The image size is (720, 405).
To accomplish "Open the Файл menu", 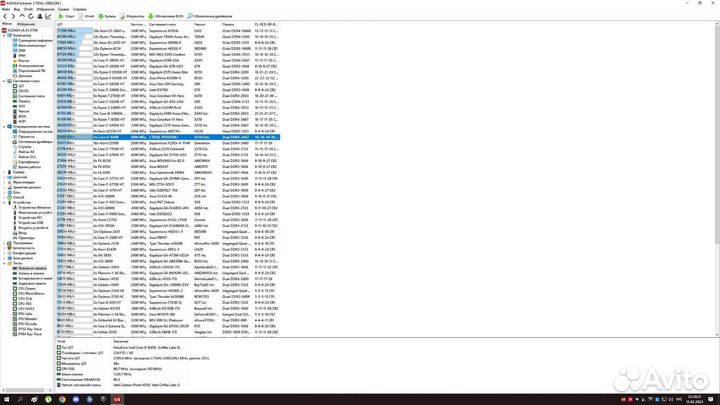I will (x=6, y=10).
